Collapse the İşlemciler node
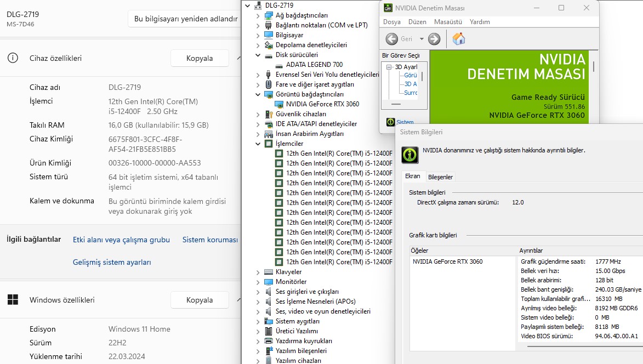Viewport: 643px width, 364px height. pos(258,144)
